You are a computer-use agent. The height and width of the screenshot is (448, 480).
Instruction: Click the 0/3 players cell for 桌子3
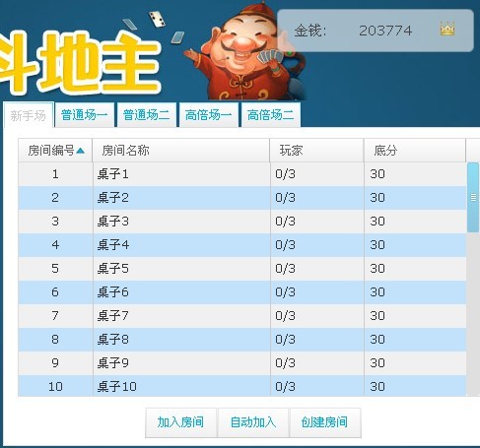317,222
